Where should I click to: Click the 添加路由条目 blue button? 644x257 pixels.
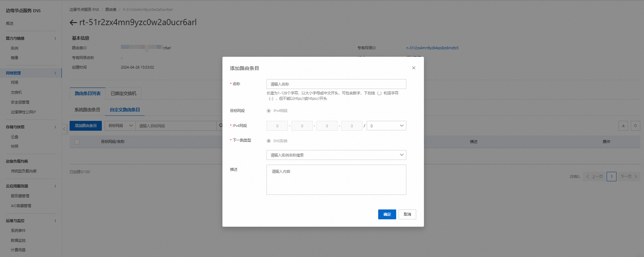point(86,126)
